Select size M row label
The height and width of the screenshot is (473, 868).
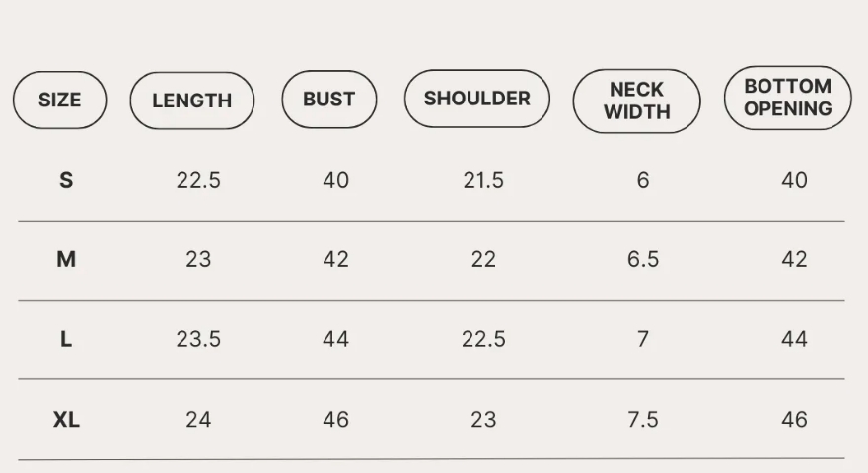click(66, 259)
